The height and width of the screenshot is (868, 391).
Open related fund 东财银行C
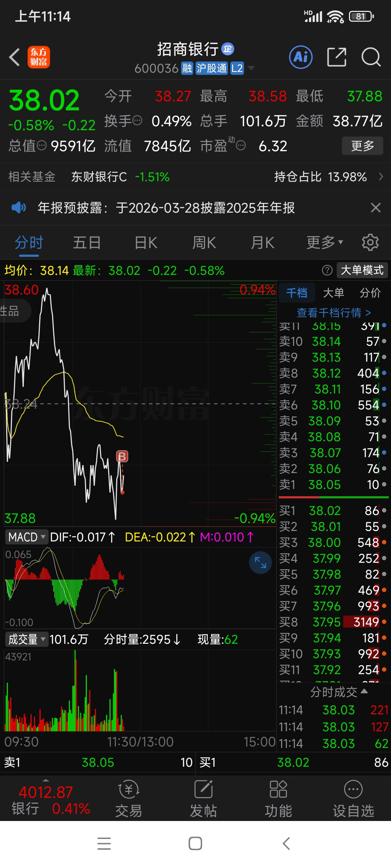(x=99, y=177)
